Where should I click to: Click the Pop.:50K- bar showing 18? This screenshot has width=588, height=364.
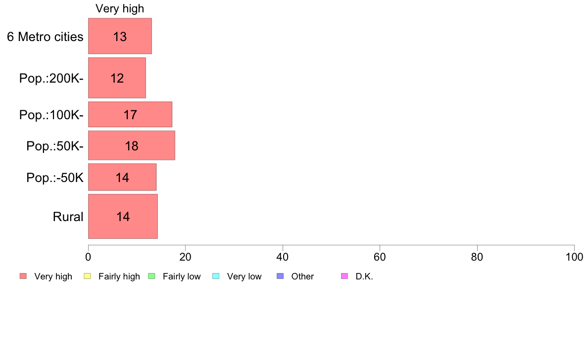tap(132, 145)
